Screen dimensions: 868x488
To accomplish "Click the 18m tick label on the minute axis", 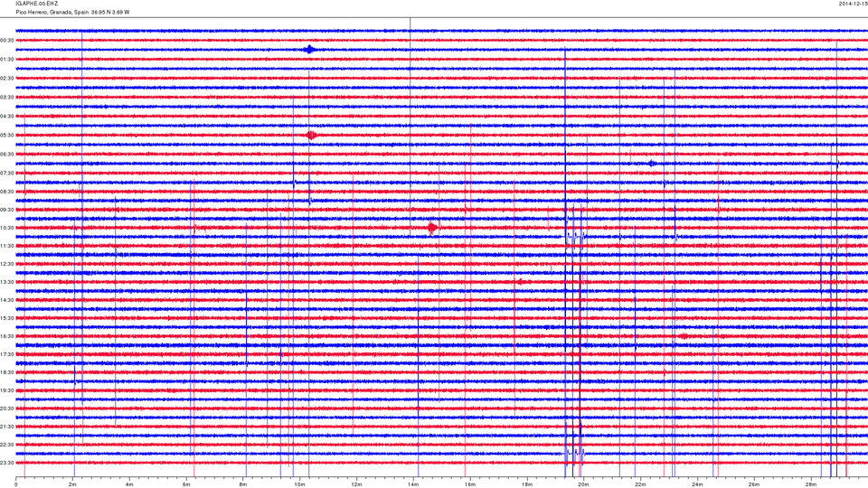I will (526, 484).
